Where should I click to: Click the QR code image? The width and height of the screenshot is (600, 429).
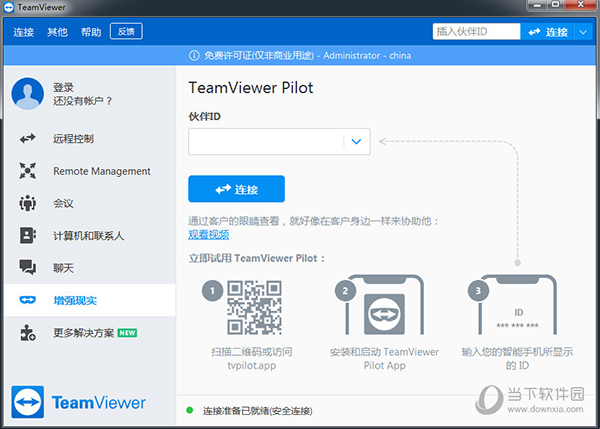(x=254, y=307)
